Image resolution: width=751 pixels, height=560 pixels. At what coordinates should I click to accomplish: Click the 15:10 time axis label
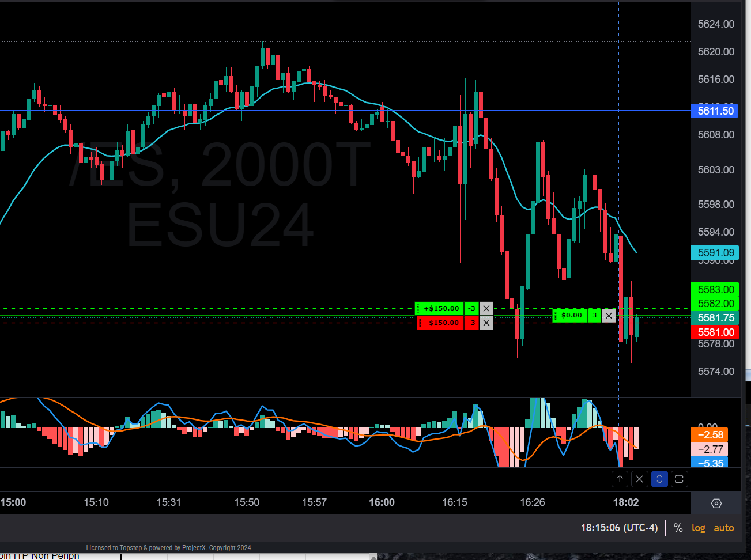[x=96, y=502]
